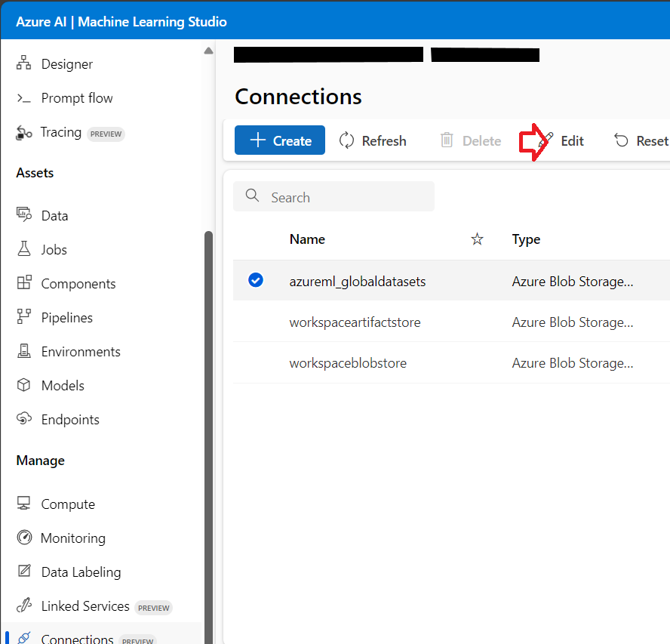670x644 pixels.
Task: Go to Data Labeling page label
Action: [x=81, y=572]
